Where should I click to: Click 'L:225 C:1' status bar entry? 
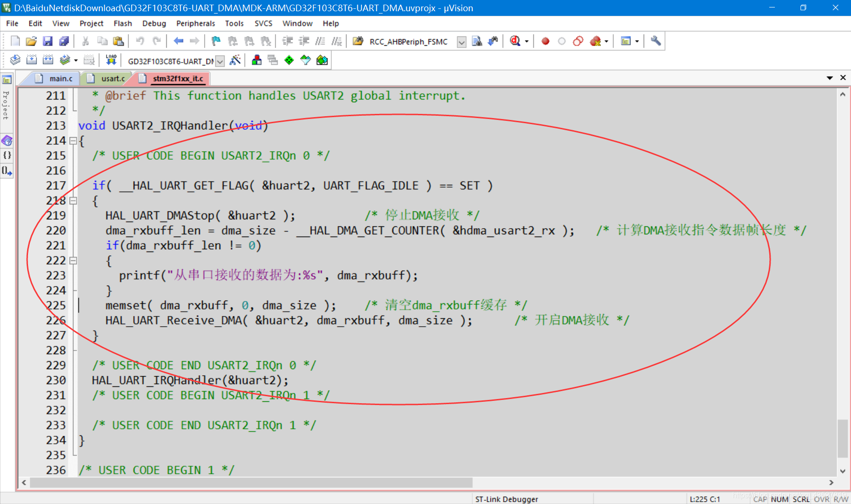tap(704, 499)
